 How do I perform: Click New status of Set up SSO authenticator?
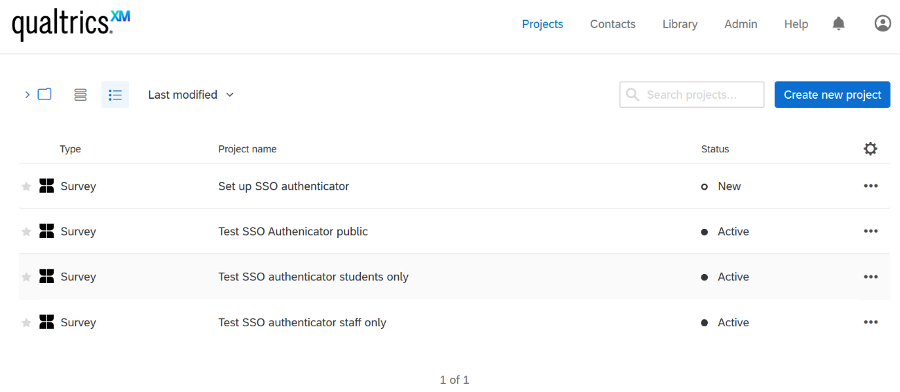click(x=721, y=186)
